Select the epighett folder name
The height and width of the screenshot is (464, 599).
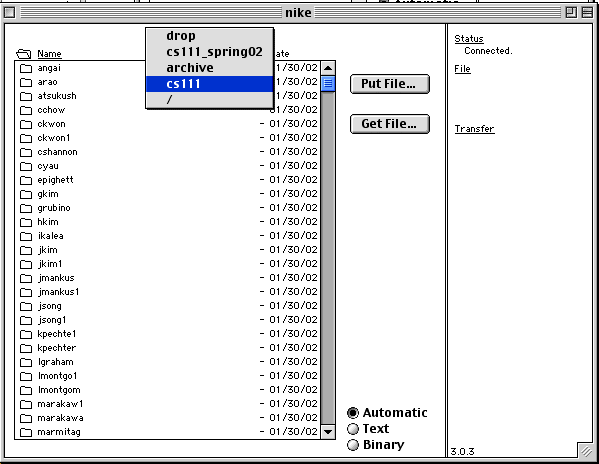point(55,180)
